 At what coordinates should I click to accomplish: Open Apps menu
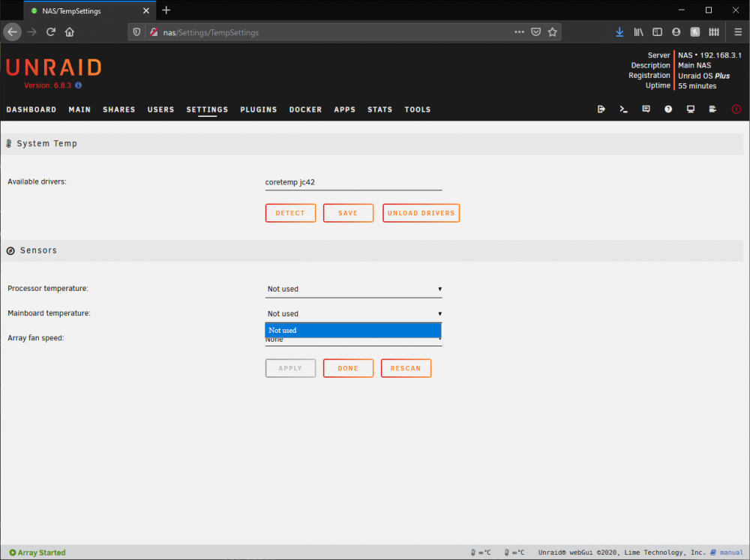(x=344, y=109)
